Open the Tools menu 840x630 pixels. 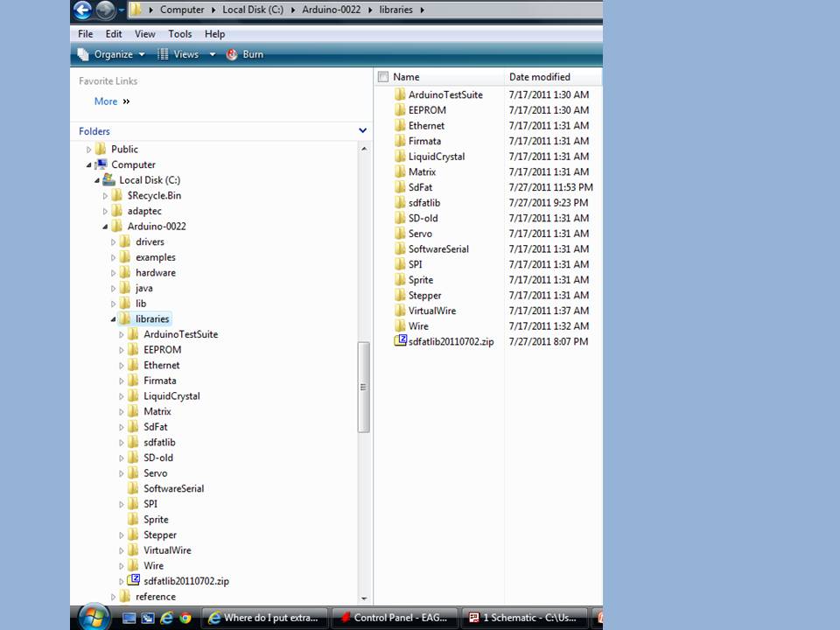179,33
